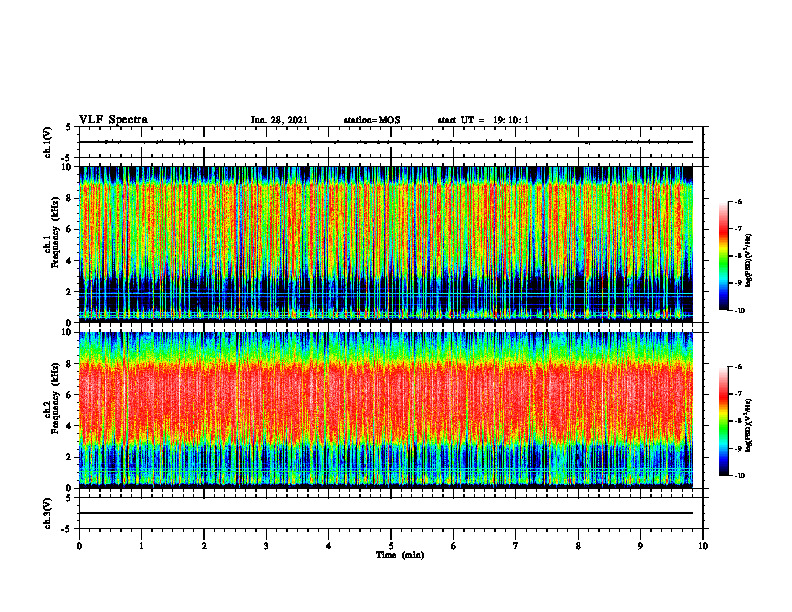The height and width of the screenshot is (612, 792).
Task: Click the ch.1 spectrogram color scale bar
Action: click(x=723, y=256)
